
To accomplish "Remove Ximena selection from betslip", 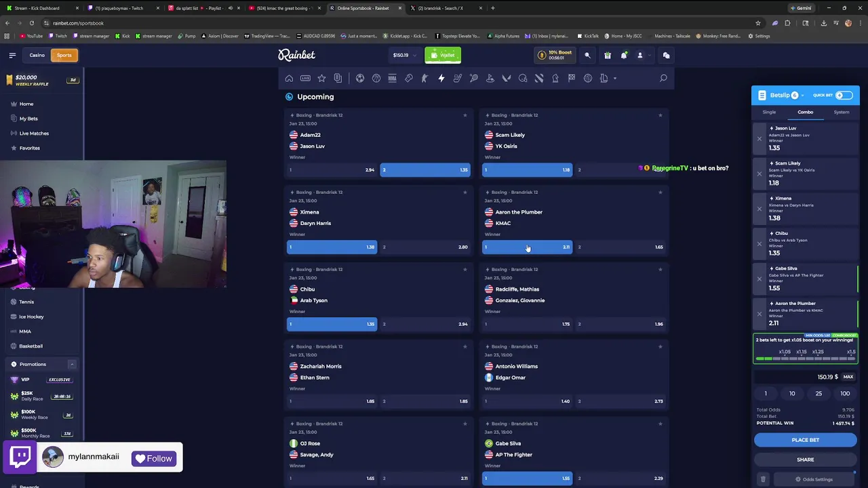I will click(759, 209).
